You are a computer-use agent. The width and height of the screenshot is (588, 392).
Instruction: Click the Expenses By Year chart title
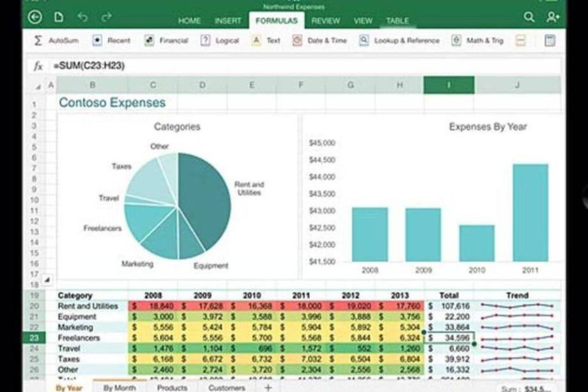[488, 127]
